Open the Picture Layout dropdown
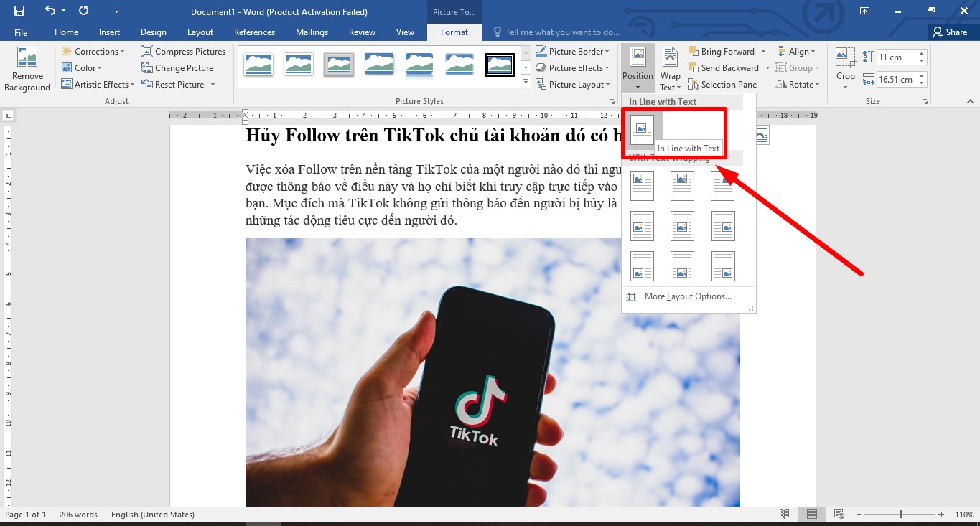 (x=573, y=85)
